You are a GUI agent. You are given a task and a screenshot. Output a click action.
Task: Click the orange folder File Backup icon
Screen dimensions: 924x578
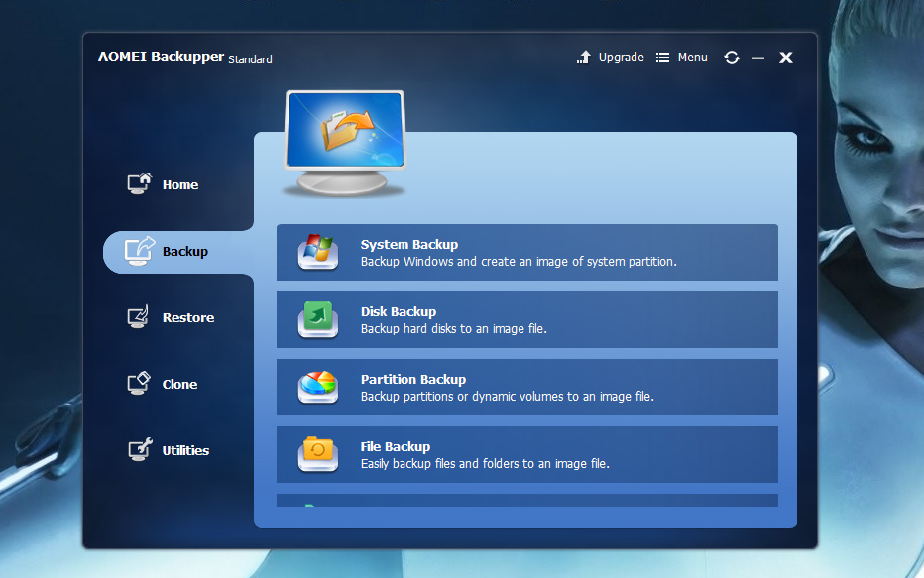[x=317, y=454]
